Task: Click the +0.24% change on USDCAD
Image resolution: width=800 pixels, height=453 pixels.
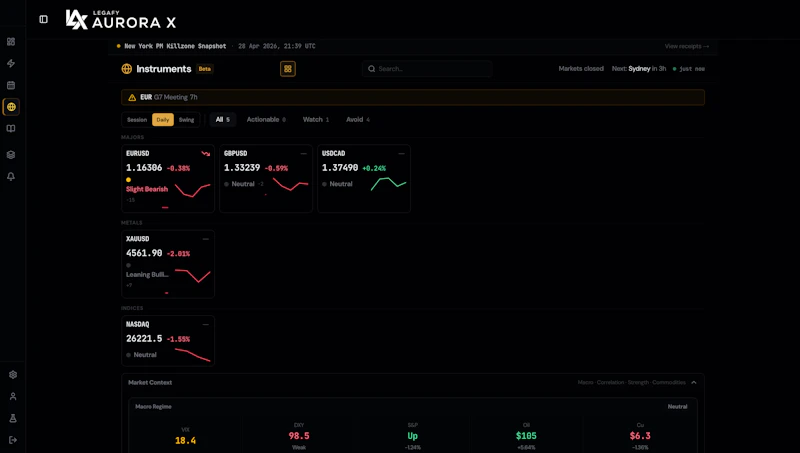Action: [x=374, y=168]
